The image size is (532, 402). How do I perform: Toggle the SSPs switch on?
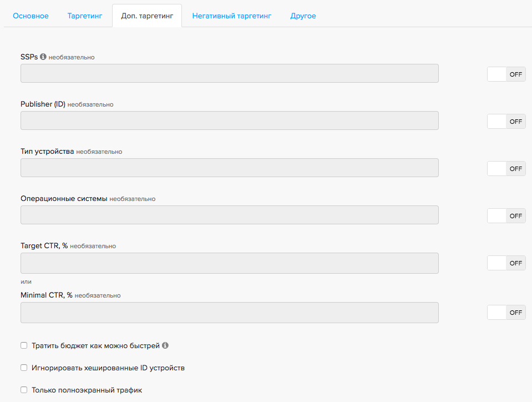[506, 74]
